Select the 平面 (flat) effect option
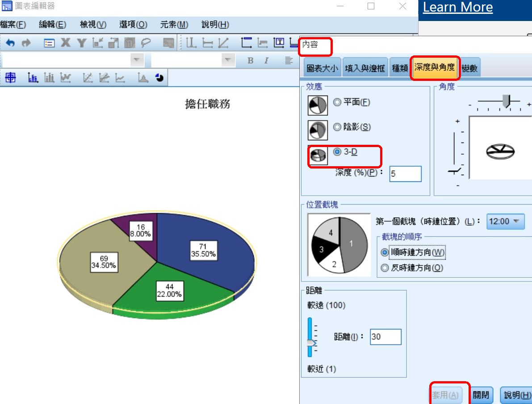532x404 pixels. click(337, 102)
